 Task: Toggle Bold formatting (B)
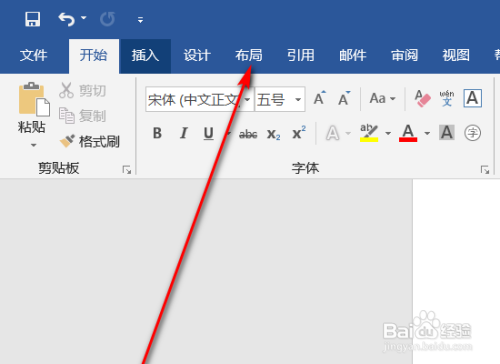point(157,133)
